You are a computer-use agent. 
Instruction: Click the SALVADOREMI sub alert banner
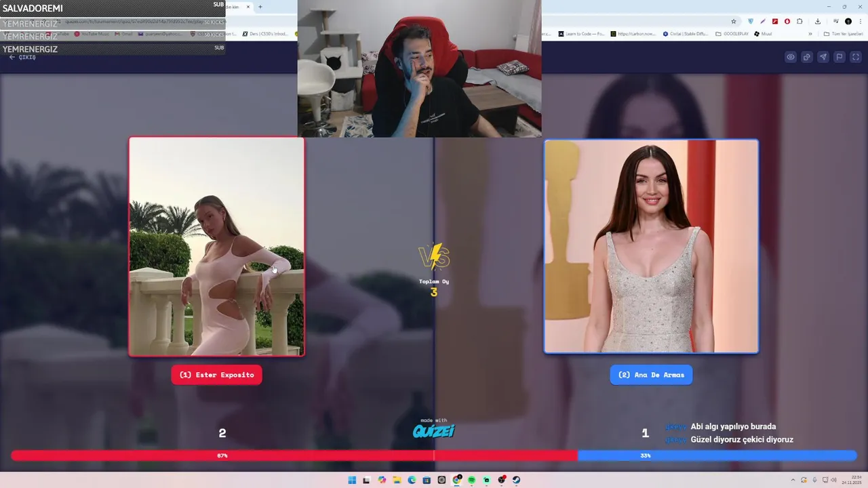pyautogui.click(x=113, y=8)
